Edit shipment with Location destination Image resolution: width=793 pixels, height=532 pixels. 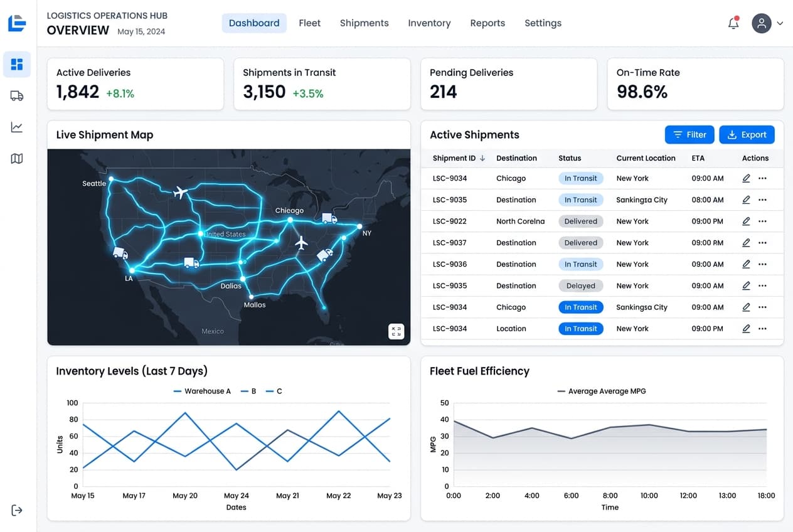[746, 329]
